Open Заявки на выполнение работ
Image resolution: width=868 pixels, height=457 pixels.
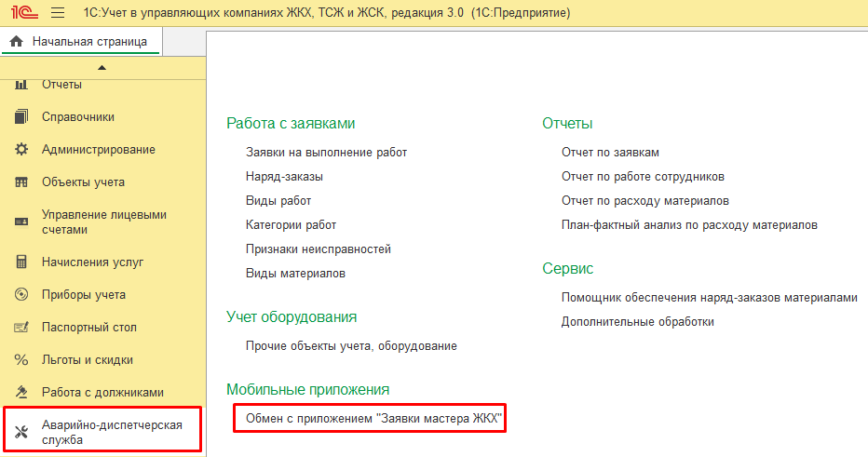326,152
